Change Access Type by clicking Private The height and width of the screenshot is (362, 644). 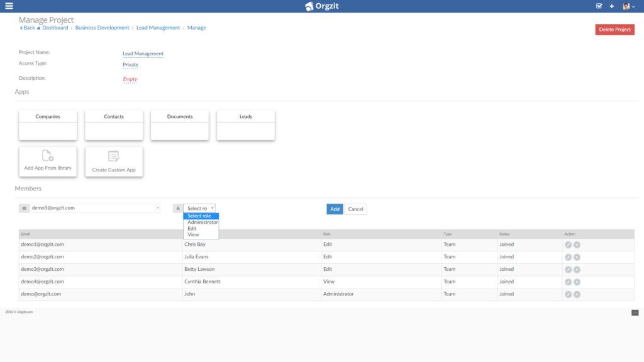pos(130,64)
